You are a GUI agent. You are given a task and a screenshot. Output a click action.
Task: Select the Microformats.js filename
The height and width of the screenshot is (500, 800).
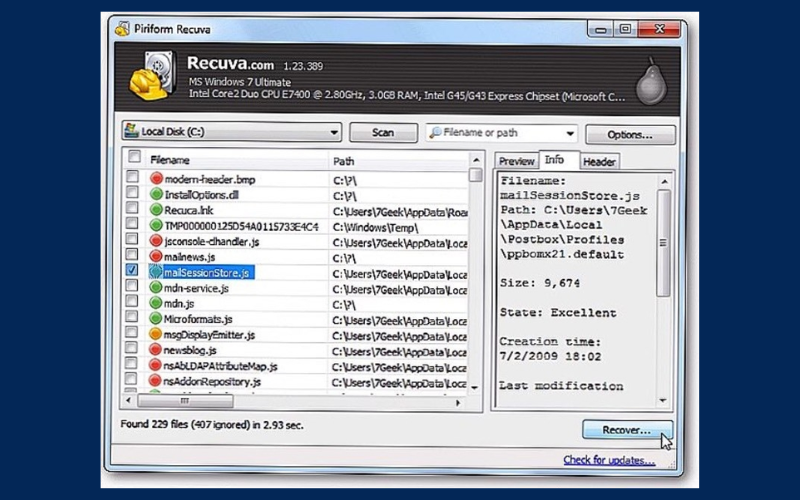(x=198, y=319)
